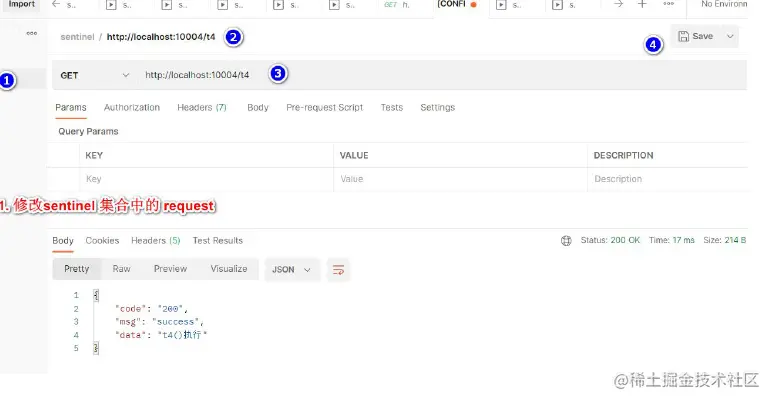This screenshot has height=403, width=773.
Task: Open the JSON format dropdown
Action: pos(291,270)
